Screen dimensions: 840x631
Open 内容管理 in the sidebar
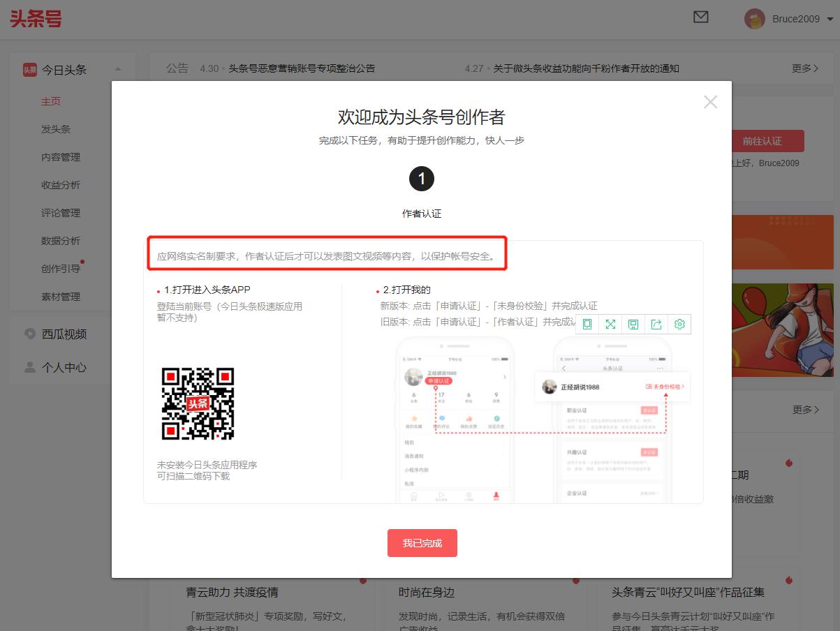[61, 157]
